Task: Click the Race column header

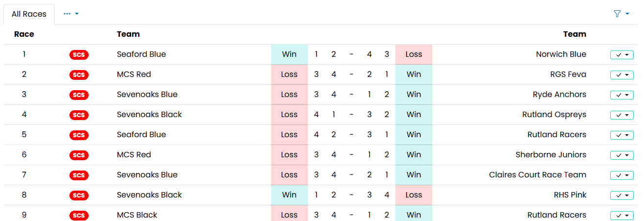Action: (x=24, y=34)
